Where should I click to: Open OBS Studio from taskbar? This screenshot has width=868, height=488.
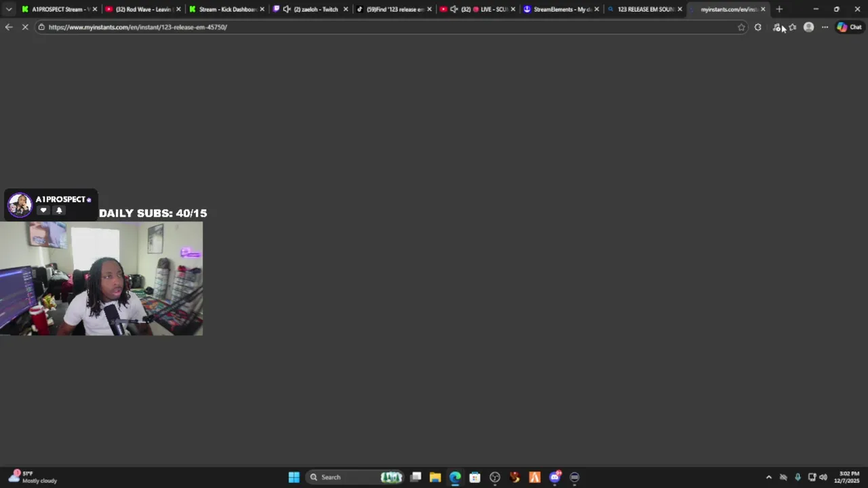(x=495, y=477)
